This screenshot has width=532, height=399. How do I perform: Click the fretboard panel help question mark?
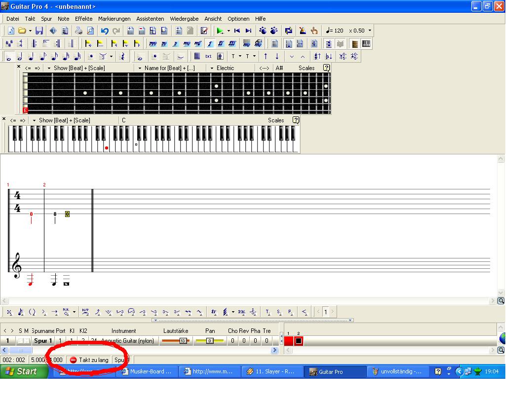coord(326,68)
